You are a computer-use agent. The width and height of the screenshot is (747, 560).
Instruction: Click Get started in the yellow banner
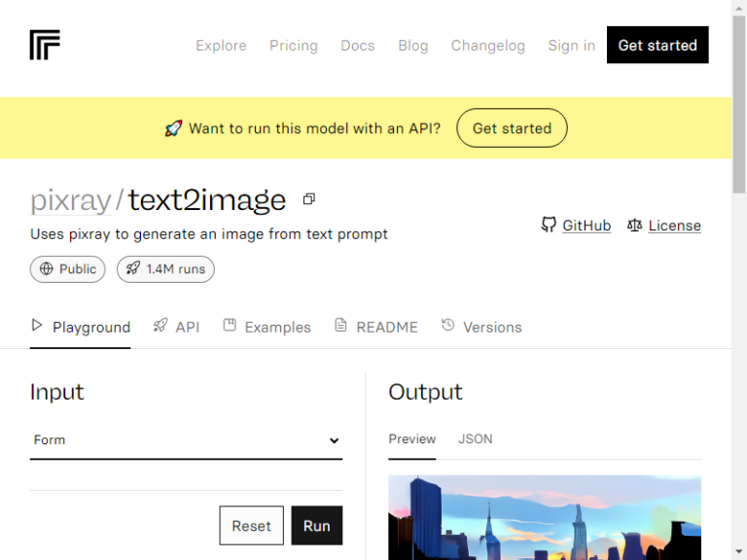click(512, 128)
